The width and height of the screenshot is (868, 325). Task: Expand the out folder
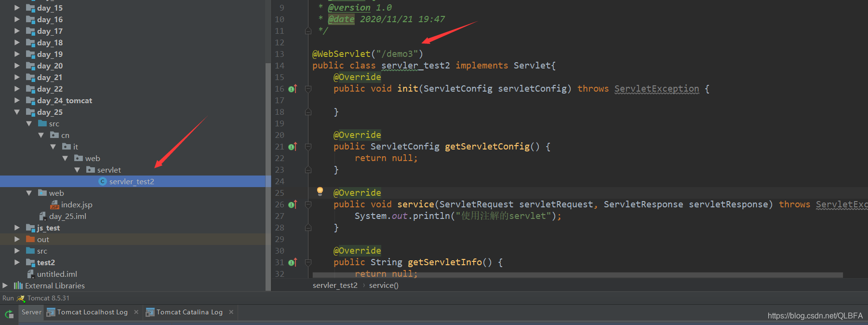pyautogui.click(x=17, y=239)
